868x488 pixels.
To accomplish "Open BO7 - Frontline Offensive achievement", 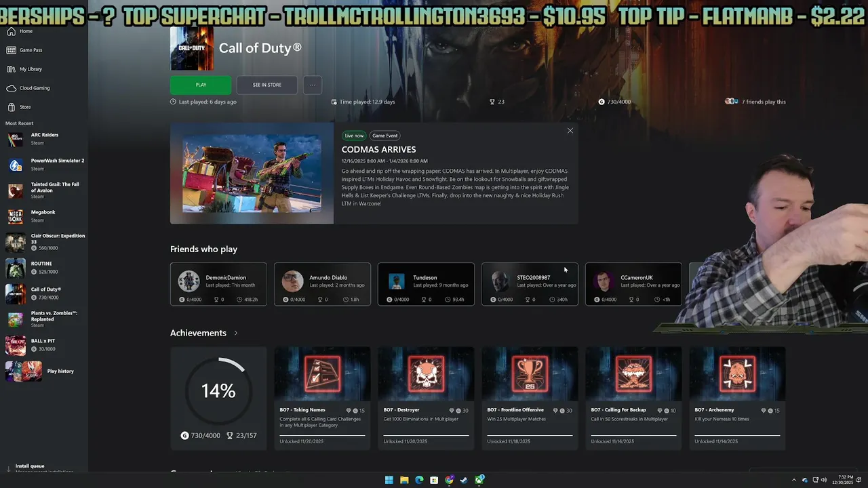I will 530,399.
